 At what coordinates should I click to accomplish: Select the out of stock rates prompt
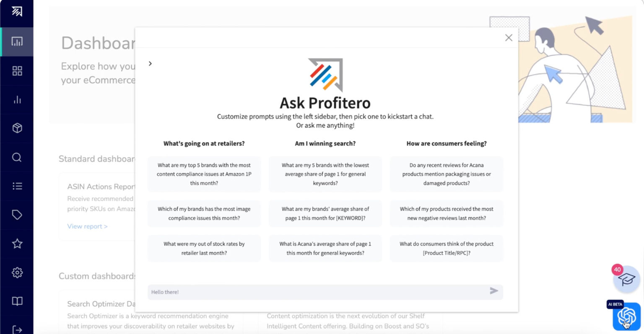point(204,248)
